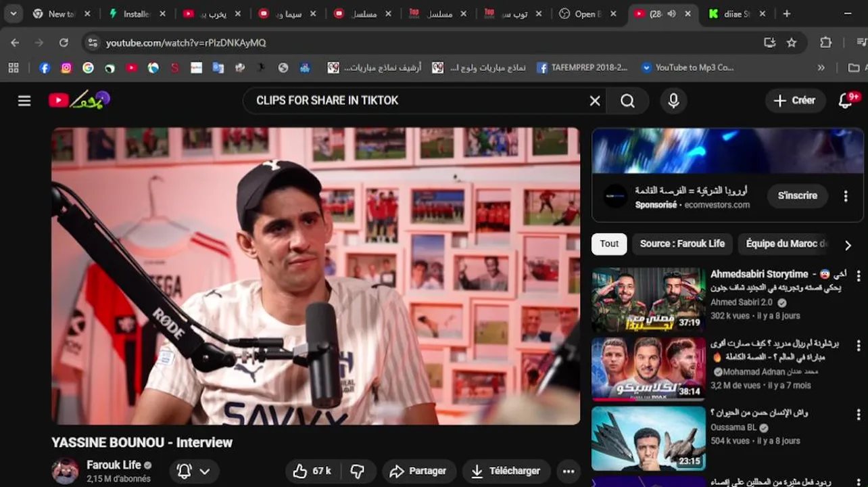This screenshot has width=868, height=487.
Task: Open the Farouk Life channel avatar
Action: (66, 471)
